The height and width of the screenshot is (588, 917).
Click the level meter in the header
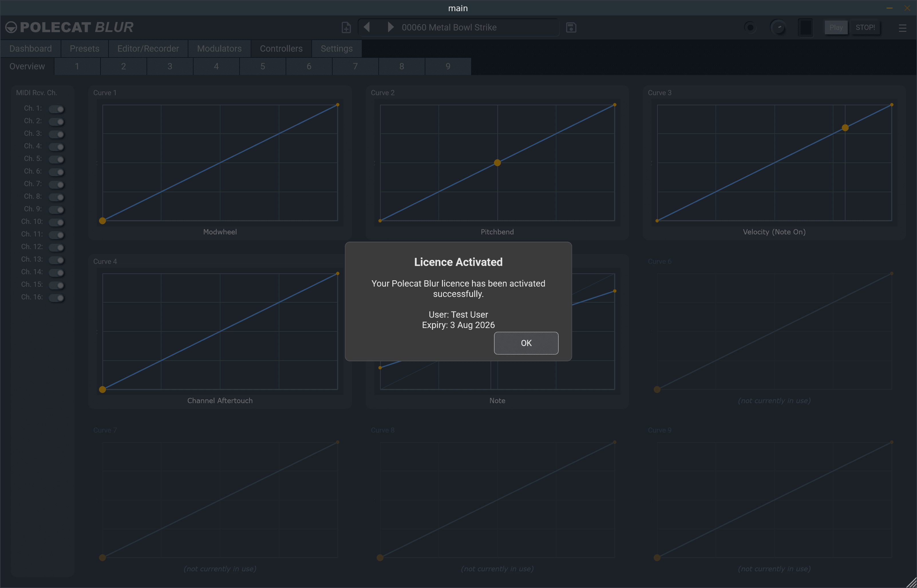(806, 27)
